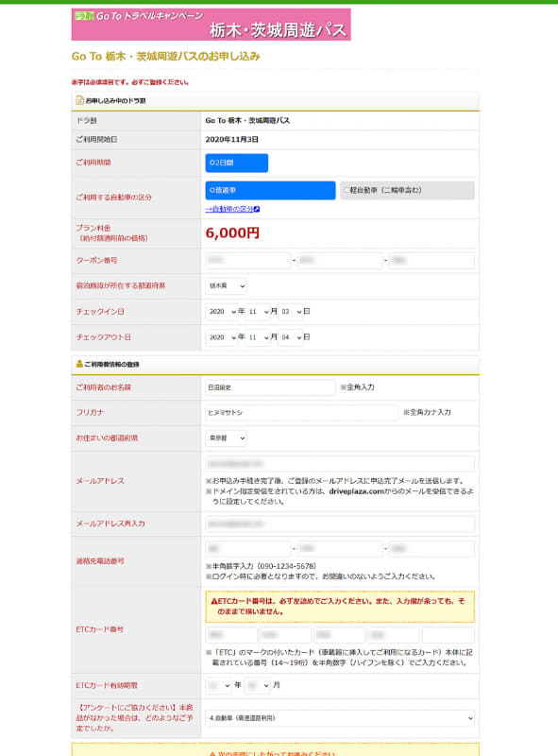This screenshot has height=756, width=558.
Task: Select the 2日間 usage period option
Action: point(237,163)
